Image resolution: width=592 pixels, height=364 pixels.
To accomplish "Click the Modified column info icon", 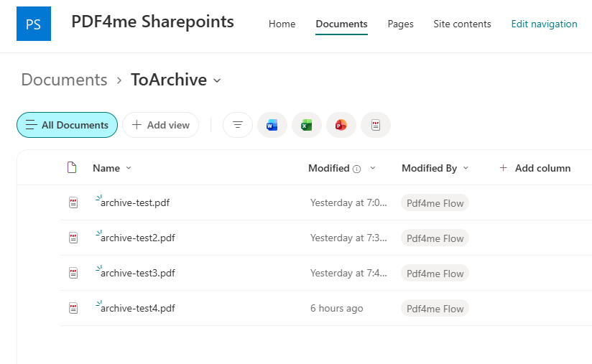I will (357, 169).
